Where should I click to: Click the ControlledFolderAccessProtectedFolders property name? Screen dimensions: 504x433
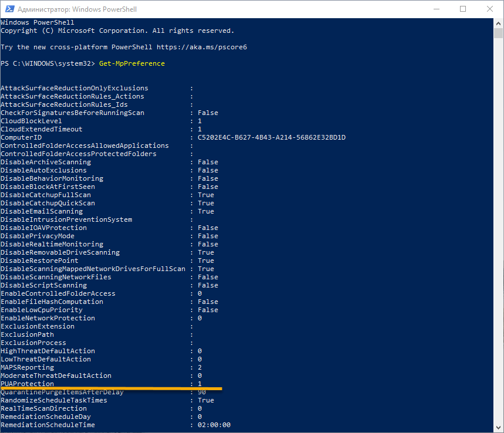pos(79,154)
